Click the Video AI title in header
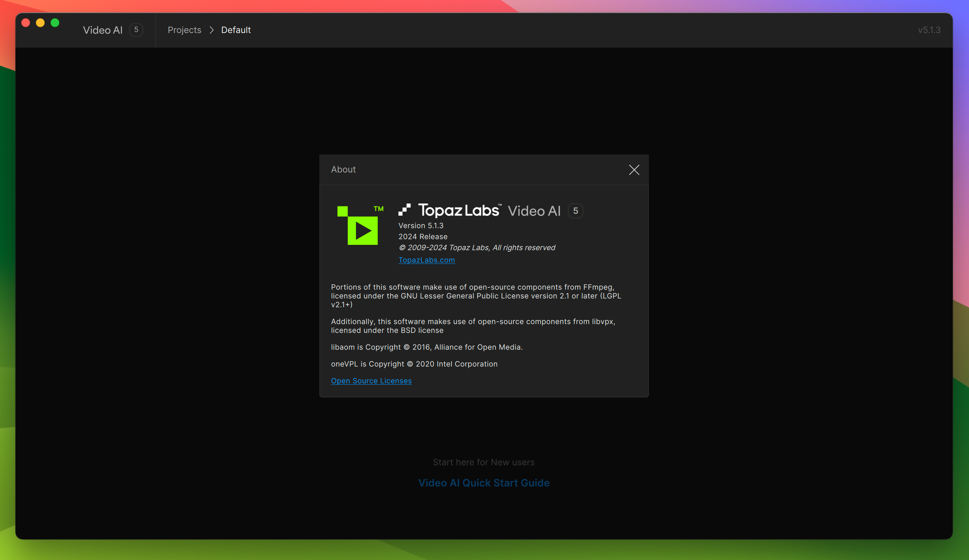This screenshot has height=560, width=969. point(103,30)
